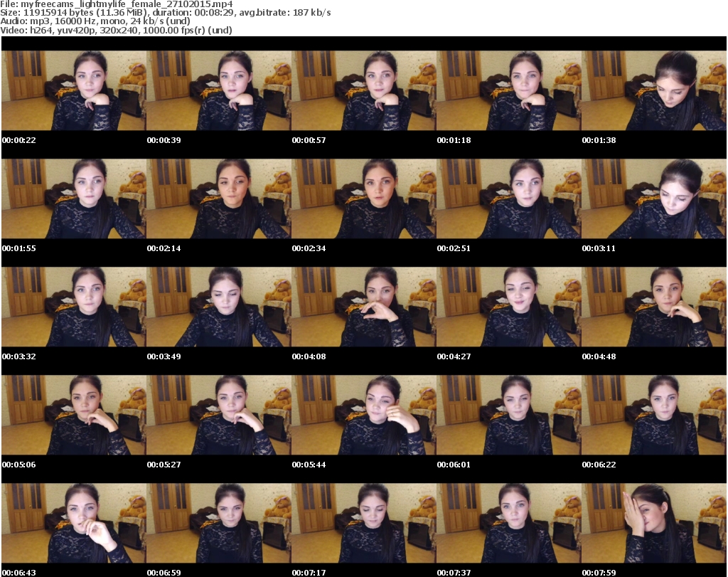Select the thumbnail frame at 00:01:55
This screenshot has height=577, width=728.
click(x=74, y=198)
